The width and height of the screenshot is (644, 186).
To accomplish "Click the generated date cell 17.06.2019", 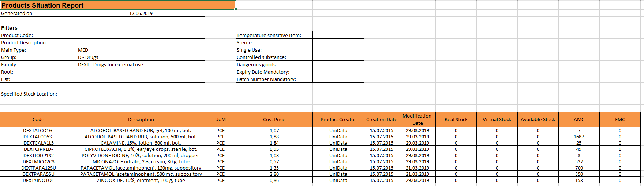I will [141, 13].
